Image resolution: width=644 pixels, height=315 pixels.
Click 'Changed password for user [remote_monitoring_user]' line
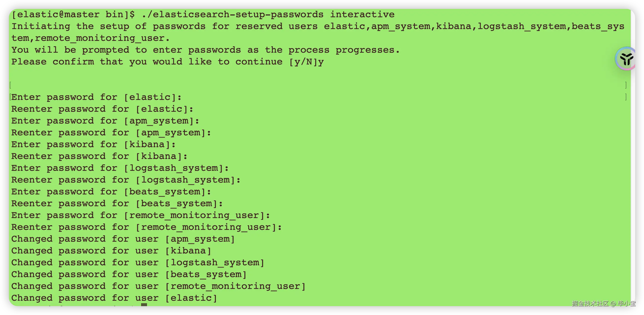coord(158,286)
